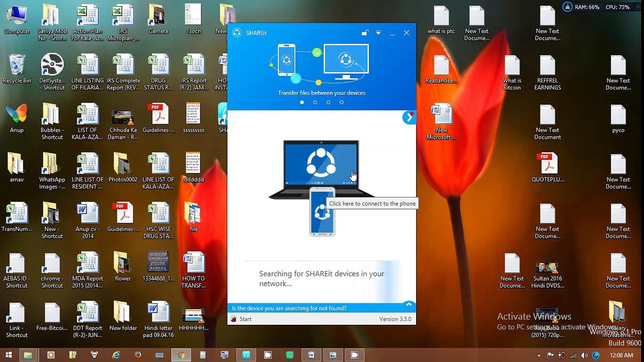Select the 'Bubbles - Shortcut' folder icon
The image size is (644, 362).
(52, 122)
